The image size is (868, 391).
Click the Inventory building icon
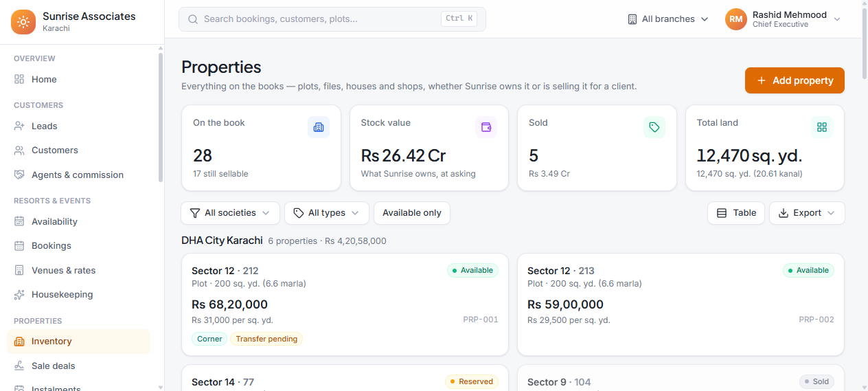19,341
